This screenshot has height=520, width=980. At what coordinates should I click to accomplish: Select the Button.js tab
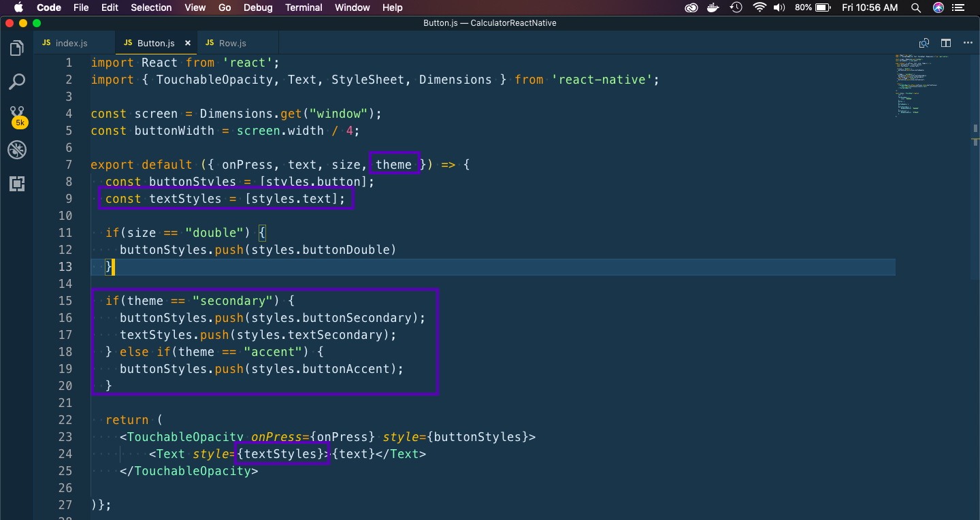point(156,43)
